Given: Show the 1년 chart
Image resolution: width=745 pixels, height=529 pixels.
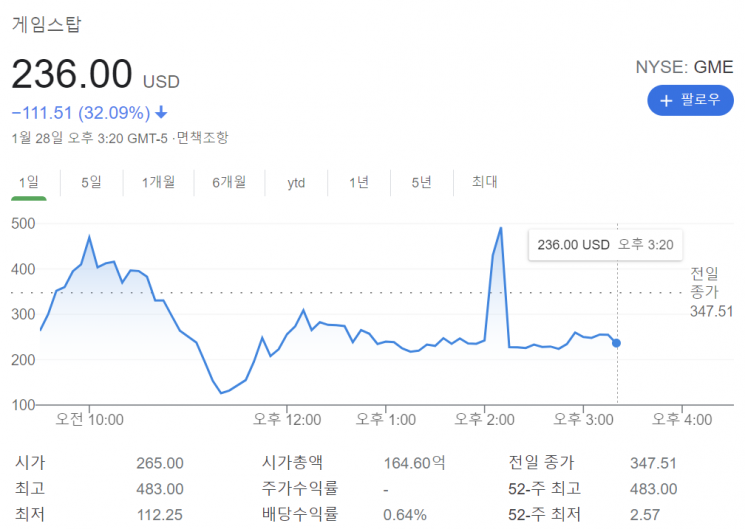Looking at the screenshot, I should (x=359, y=182).
